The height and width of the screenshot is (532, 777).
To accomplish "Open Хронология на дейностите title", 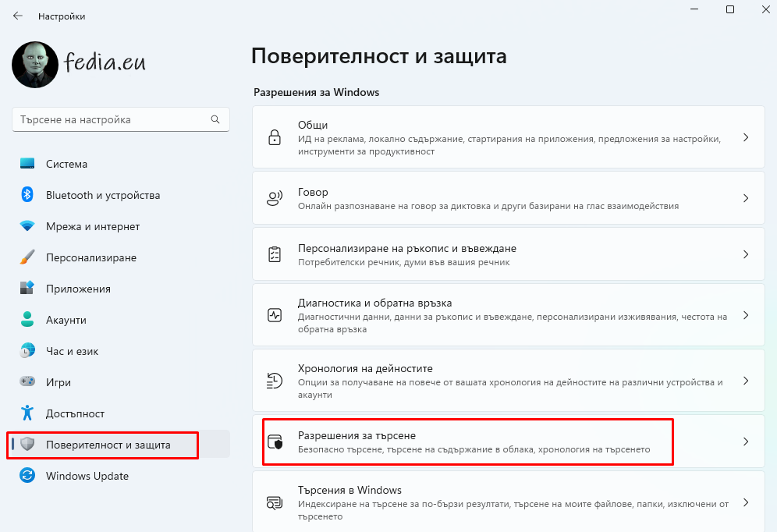I will pyautogui.click(x=365, y=368).
